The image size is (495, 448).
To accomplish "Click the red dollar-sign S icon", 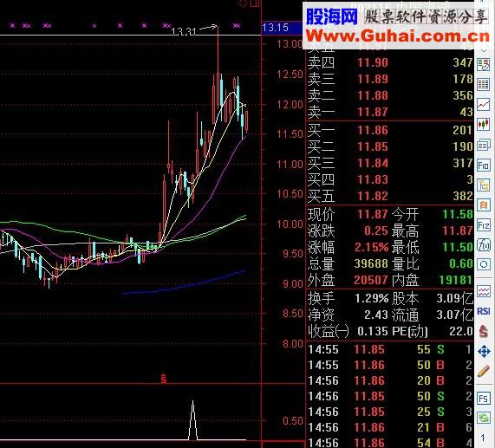I will (484, 331).
